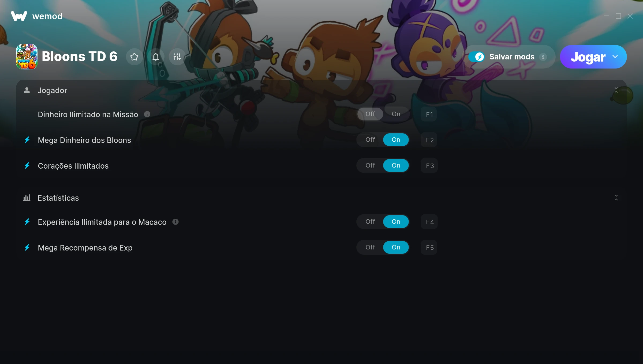
Task: Show info for Experiência Ilimitada para o Macaco
Action: click(x=175, y=222)
